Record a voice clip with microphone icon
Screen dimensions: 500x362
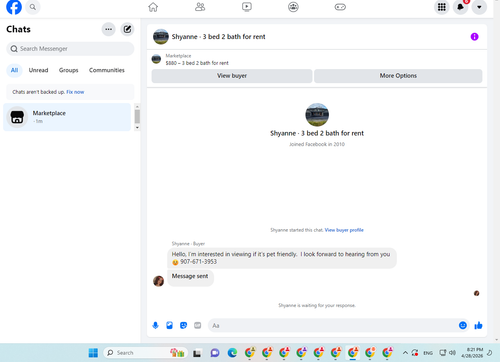click(155, 325)
